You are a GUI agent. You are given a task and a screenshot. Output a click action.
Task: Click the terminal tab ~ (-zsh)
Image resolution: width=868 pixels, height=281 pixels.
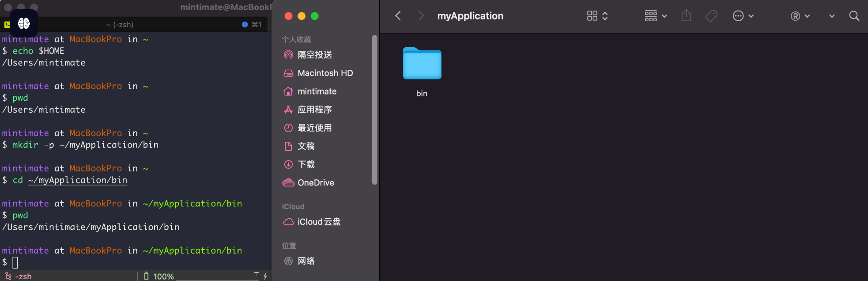point(120,25)
